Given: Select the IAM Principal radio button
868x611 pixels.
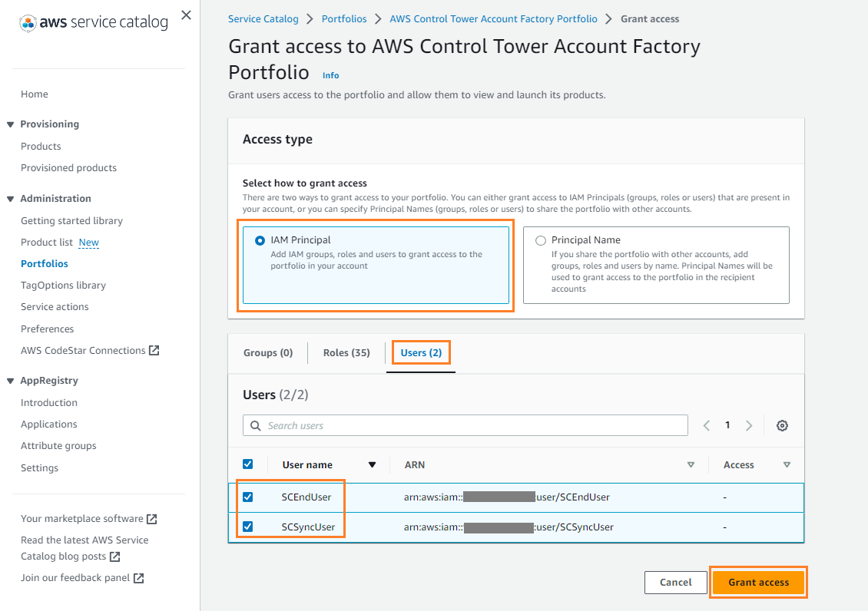Looking at the screenshot, I should [x=257, y=239].
